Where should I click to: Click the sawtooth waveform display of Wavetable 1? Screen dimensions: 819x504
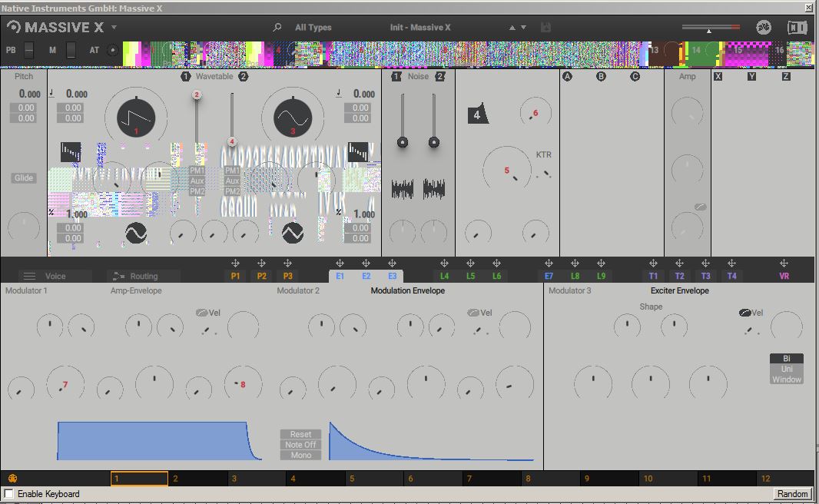pyautogui.click(x=136, y=118)
